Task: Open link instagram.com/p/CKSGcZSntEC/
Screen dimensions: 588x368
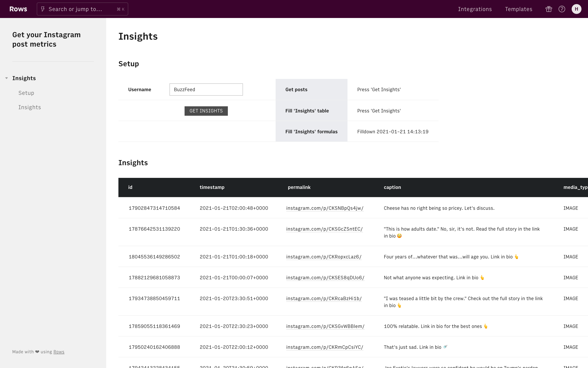Action: [x=324, y=229]
